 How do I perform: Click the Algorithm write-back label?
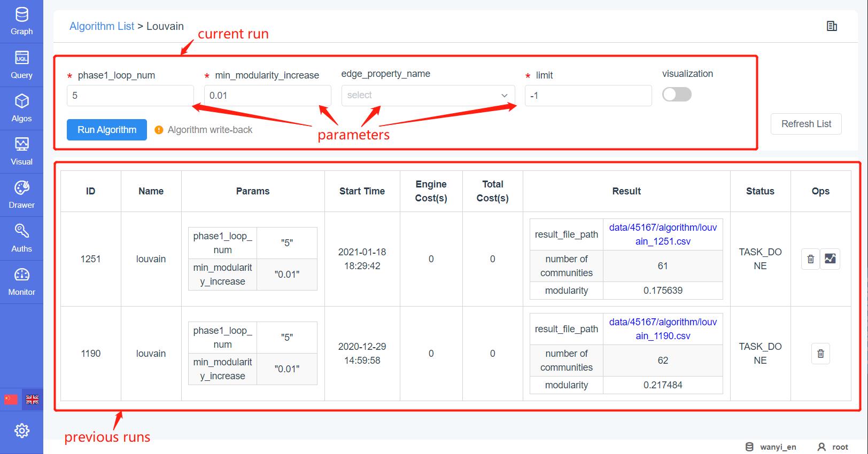(210, 130)
